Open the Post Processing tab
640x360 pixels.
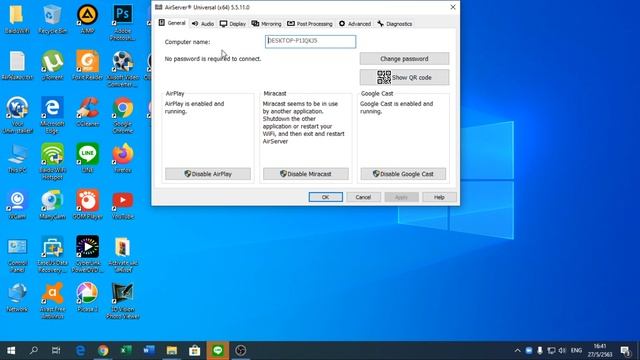(310, 24)
